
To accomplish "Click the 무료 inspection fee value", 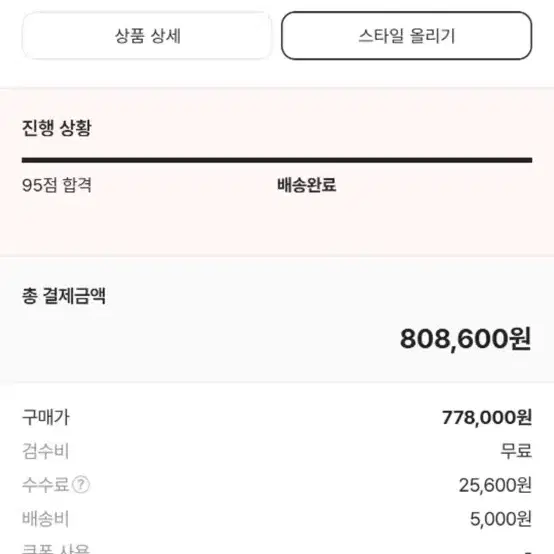I will (x=516, y=451).
